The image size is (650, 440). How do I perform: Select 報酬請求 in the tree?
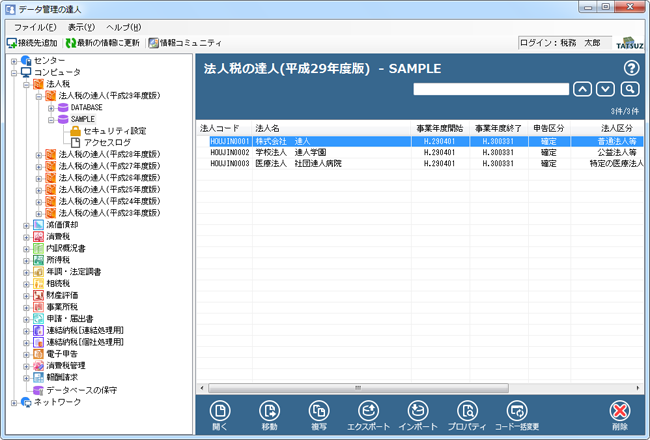[x=62, y=377]
